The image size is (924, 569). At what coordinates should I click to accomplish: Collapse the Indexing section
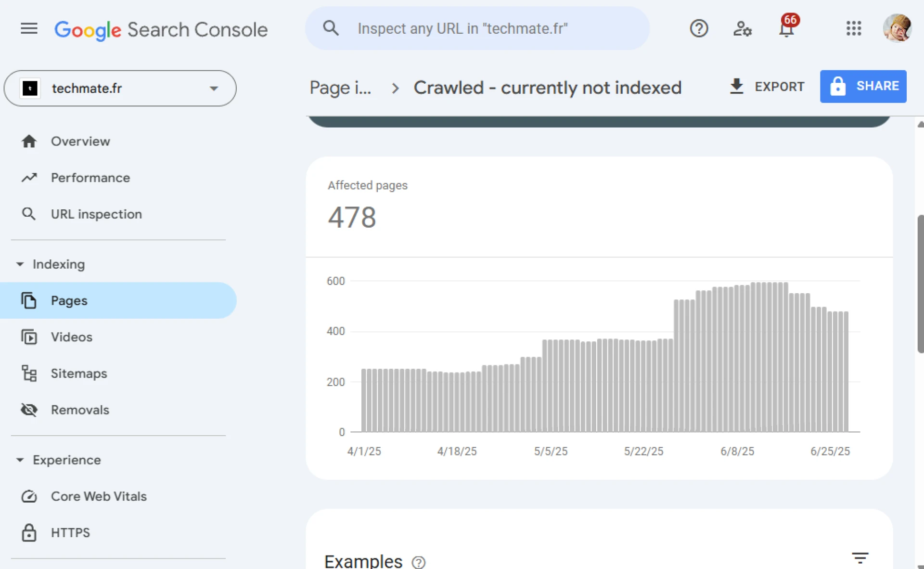pyautogui.click(x=20, y=264)
